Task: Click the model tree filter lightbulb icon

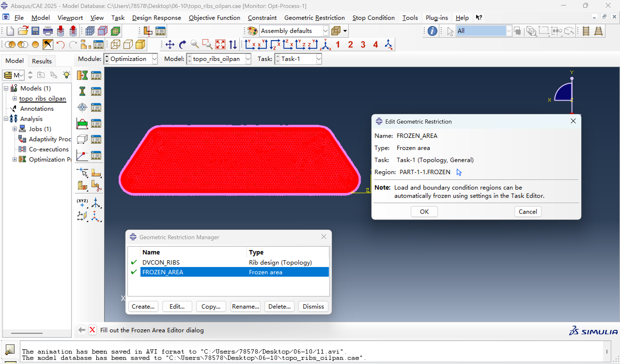Action: coord(66,75)
